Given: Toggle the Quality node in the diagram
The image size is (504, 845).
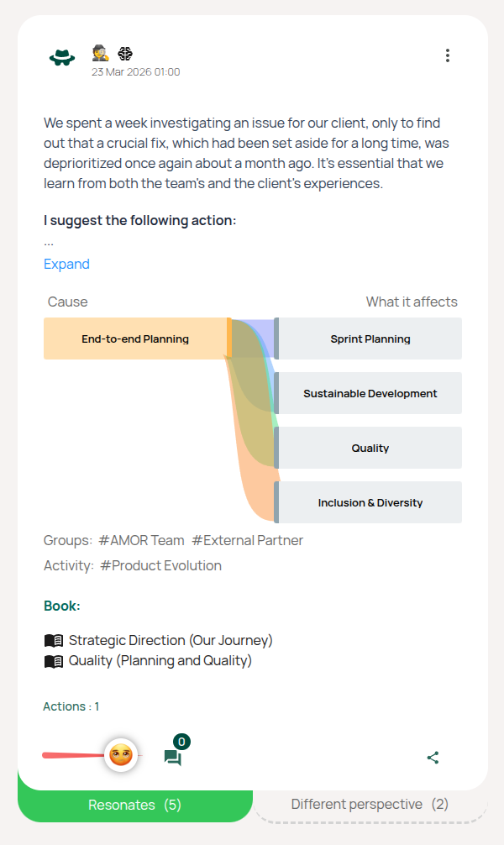Looking at the screenshot, I should click(370, 448).
